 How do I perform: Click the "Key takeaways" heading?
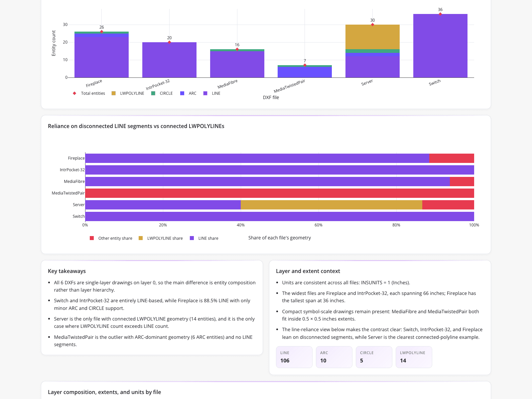67,271
